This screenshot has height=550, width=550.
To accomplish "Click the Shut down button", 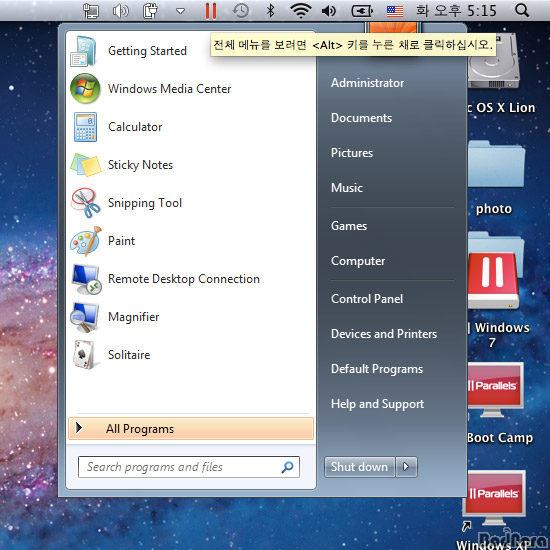I will (360, 467).
